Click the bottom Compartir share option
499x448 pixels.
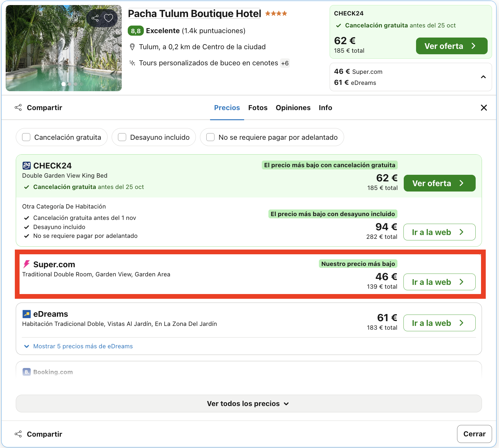pos(38,434)
